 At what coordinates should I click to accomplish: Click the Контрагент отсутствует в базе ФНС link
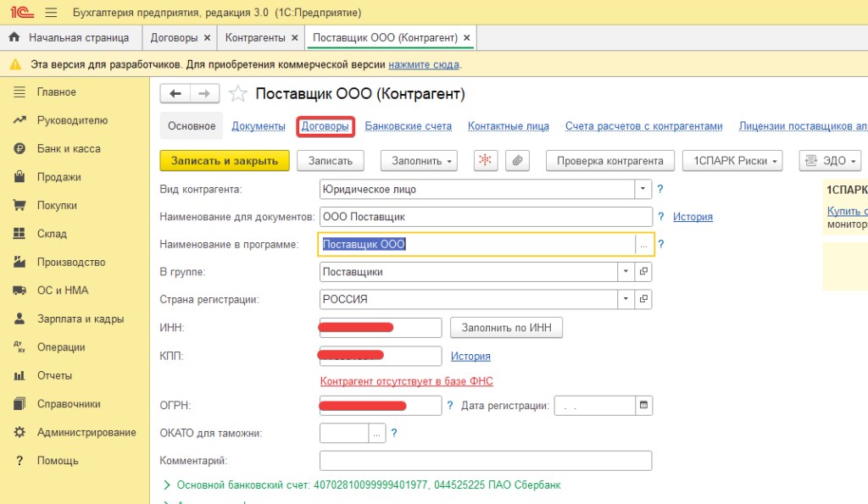point(406,381)
